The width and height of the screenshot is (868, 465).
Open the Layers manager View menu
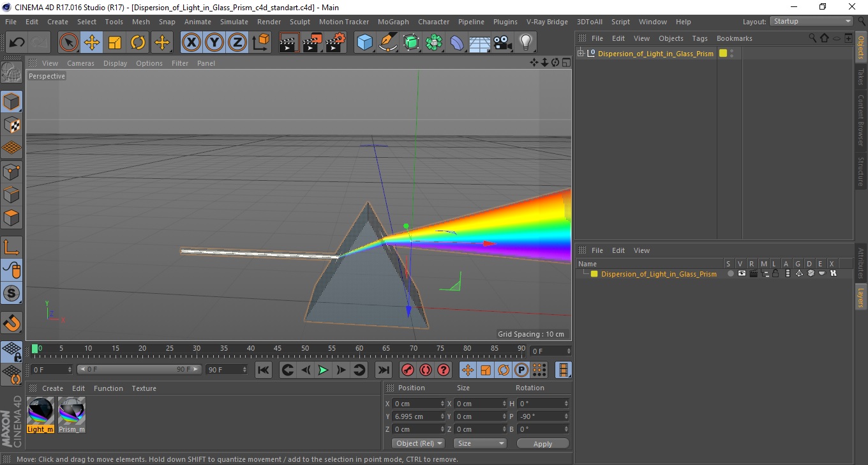[x=641, y=250]
